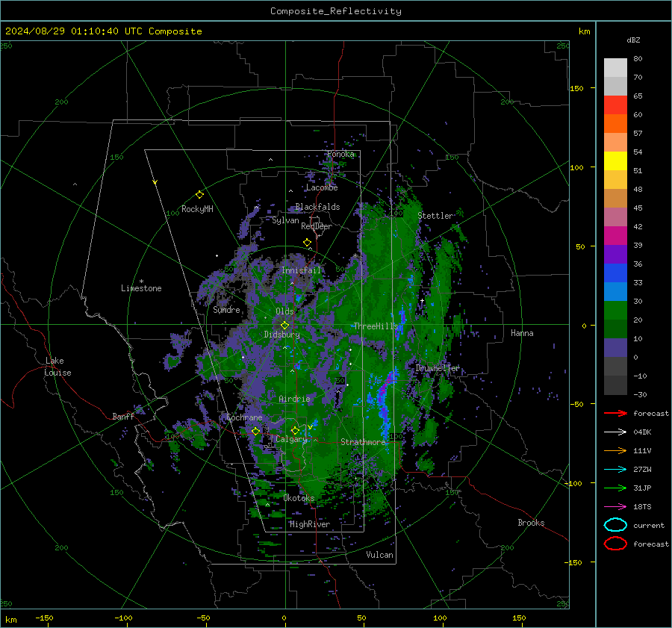Click the magenta 39 dBZ color swatch
This screenshot has height=628, width=672.
tap(615, 236)
